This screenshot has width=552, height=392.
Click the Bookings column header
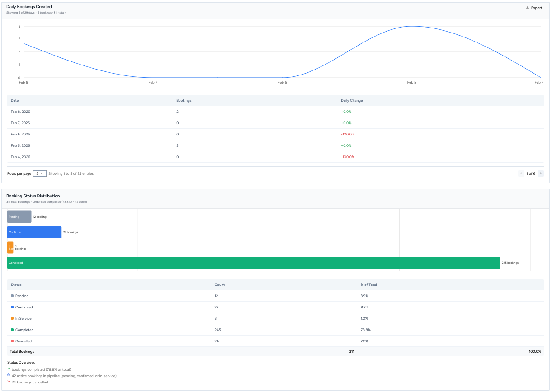coord(184,100)
